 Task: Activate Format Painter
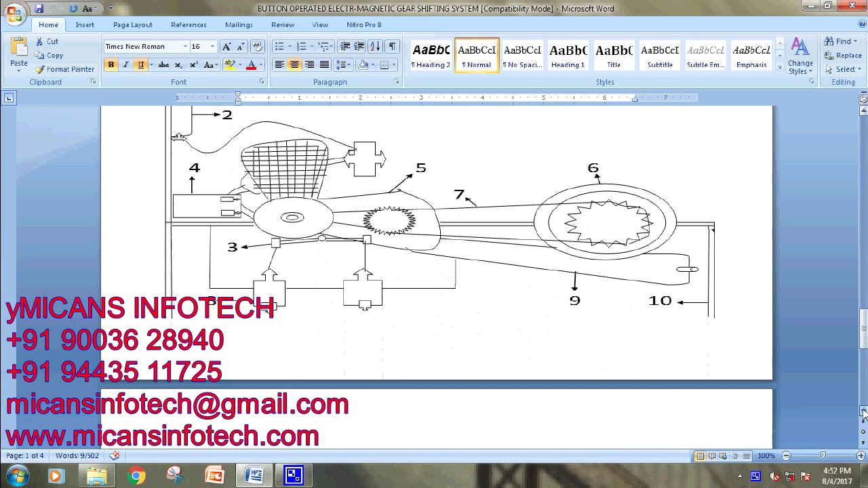65,69
